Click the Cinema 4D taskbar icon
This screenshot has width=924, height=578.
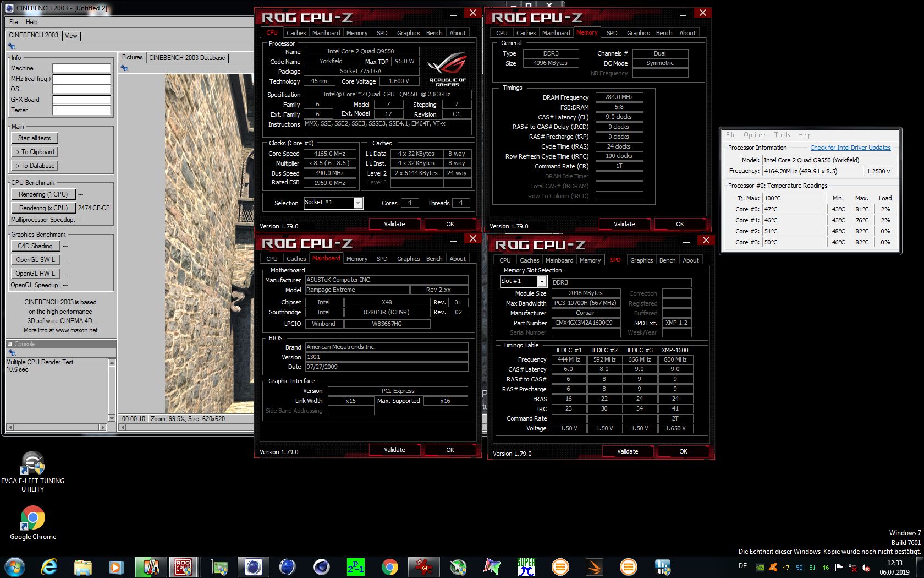321,567
